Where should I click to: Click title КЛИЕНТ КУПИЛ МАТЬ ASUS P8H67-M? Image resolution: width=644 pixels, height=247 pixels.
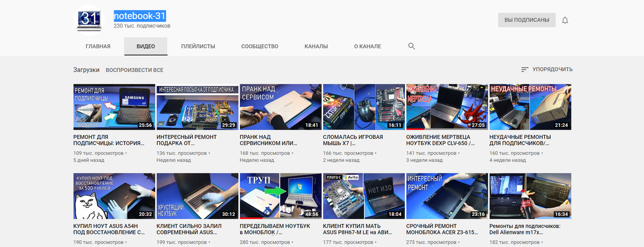pos(358,229)
